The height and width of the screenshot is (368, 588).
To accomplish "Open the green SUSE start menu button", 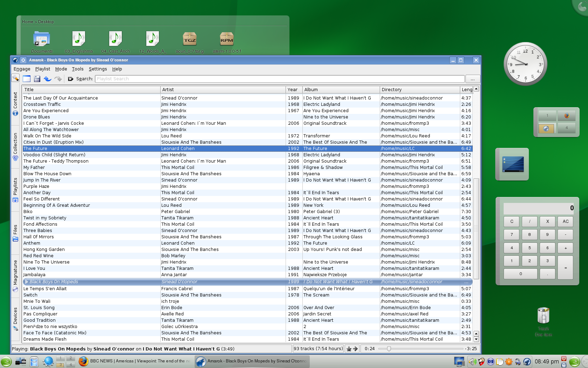I will (6, 361).
